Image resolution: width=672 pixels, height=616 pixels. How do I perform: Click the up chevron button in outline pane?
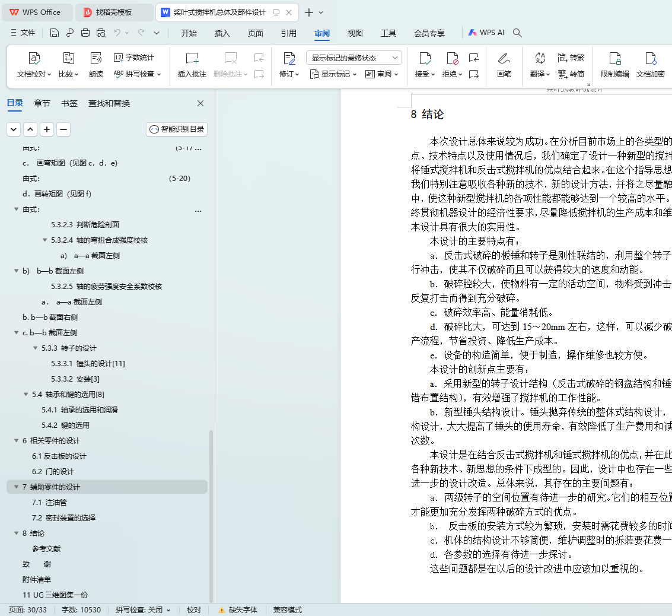30,129
